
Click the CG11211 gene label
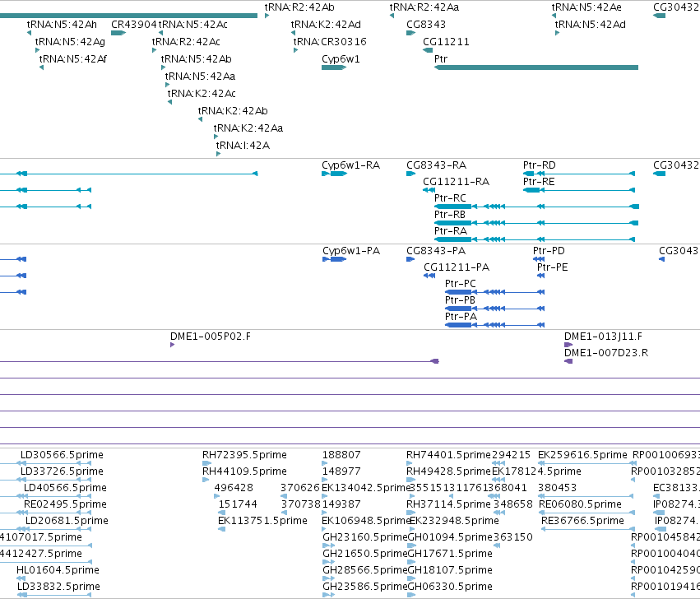click(x=446, y=42)
